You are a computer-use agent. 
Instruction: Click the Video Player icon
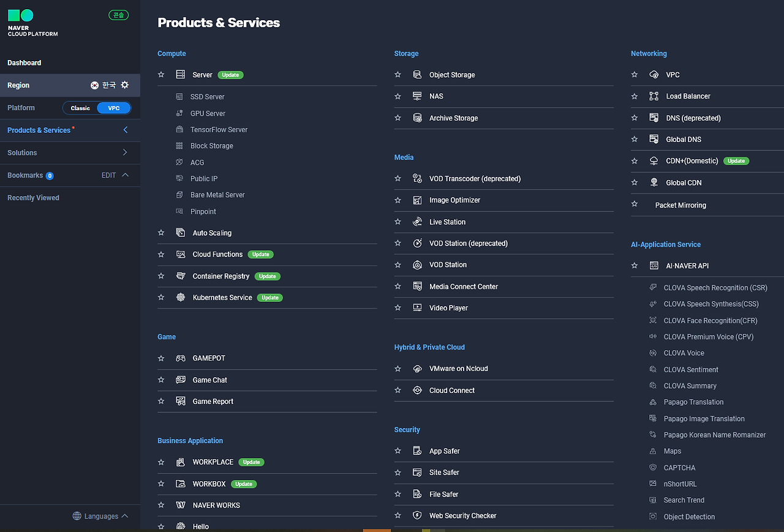coord(417,307)
